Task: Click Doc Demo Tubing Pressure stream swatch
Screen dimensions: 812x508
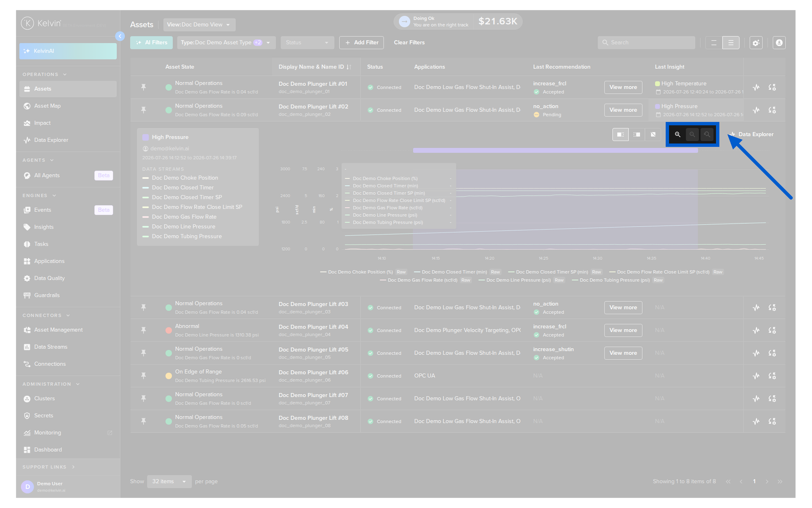Action: point(145,237)
